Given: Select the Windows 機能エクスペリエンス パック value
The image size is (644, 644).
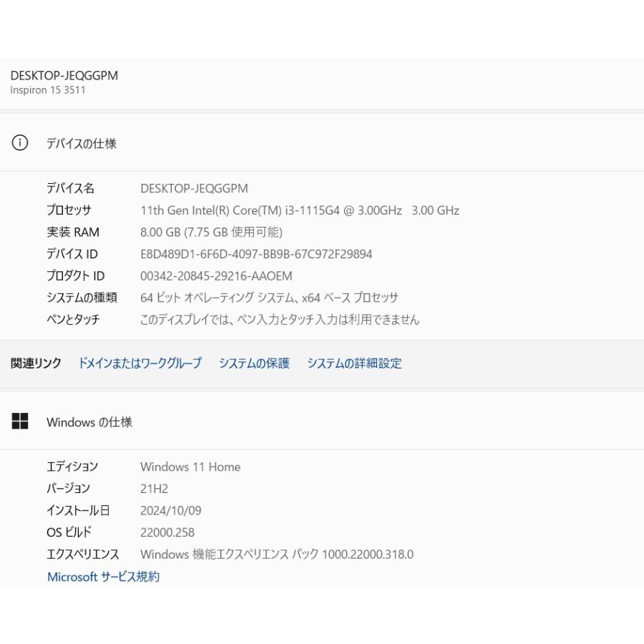Looking at the screenshot, I should tap(277, 555).
